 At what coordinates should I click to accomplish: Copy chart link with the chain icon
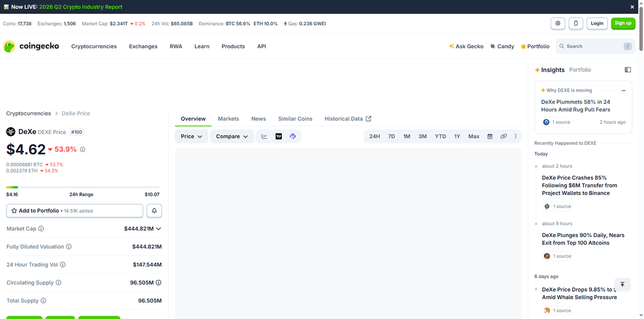pyautogui.click(x=503, y=137)
